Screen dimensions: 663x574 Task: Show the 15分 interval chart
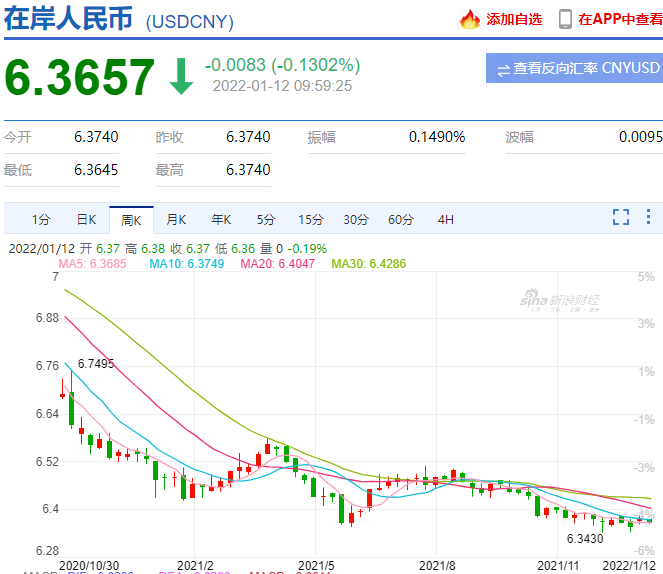[311, 220]
